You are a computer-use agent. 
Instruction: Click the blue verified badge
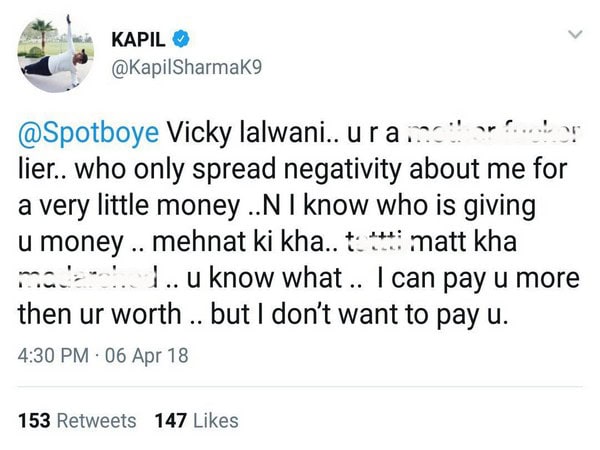[x=180, y=41]
